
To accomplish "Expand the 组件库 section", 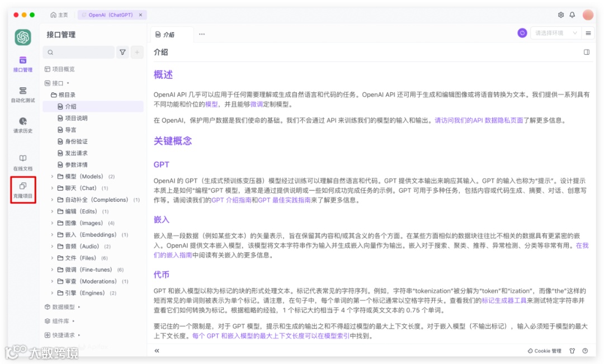I will [60, 321].
